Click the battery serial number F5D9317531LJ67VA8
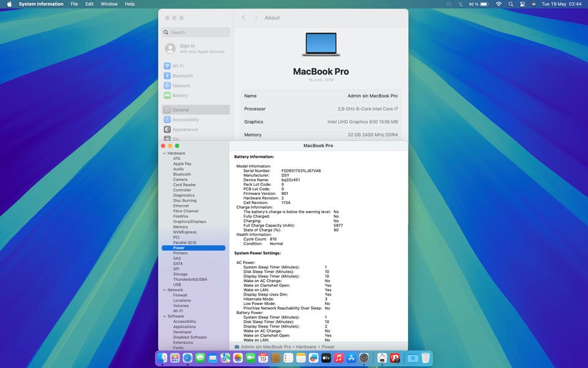Viewport: 588px width, 368px height. click(301, 171)
